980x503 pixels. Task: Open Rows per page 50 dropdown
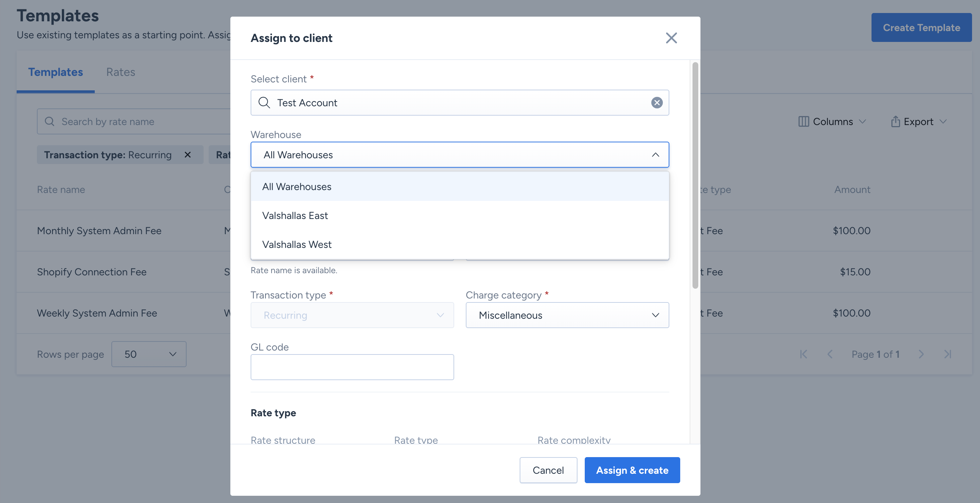click(x=149, y=354)
